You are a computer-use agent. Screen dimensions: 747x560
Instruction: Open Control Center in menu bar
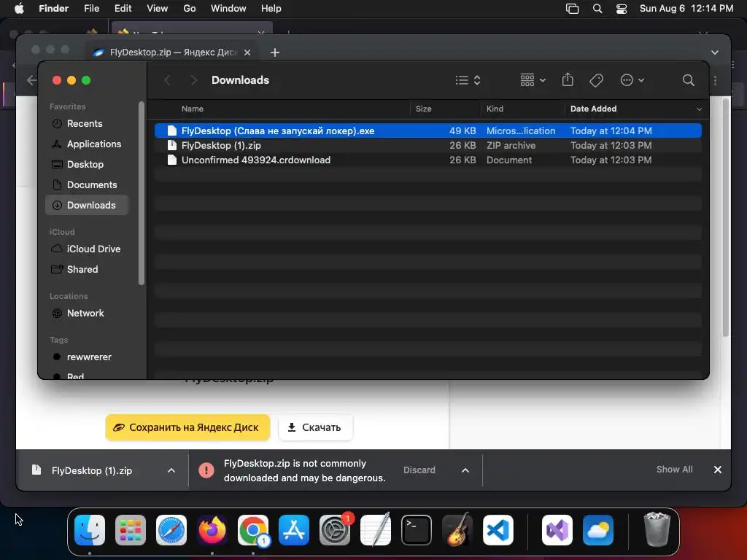click(622, 9)
